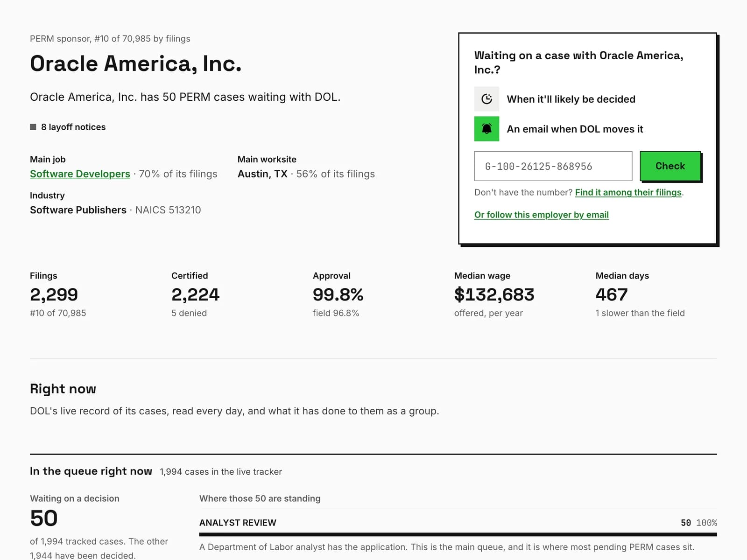Click 'offered, per year' under Median wage
Image resolution: width=747 pixels, height=560 pixels.
(488, 313)
